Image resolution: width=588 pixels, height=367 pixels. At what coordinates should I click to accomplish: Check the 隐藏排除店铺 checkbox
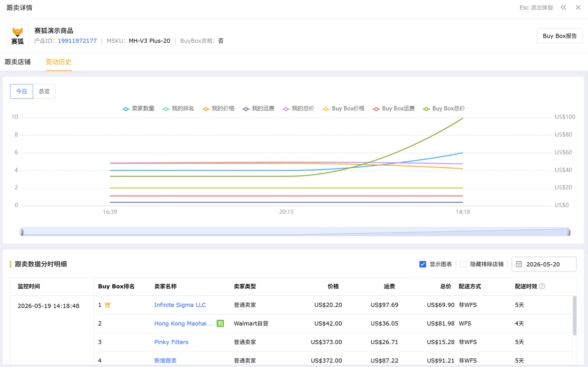point(463,264)
